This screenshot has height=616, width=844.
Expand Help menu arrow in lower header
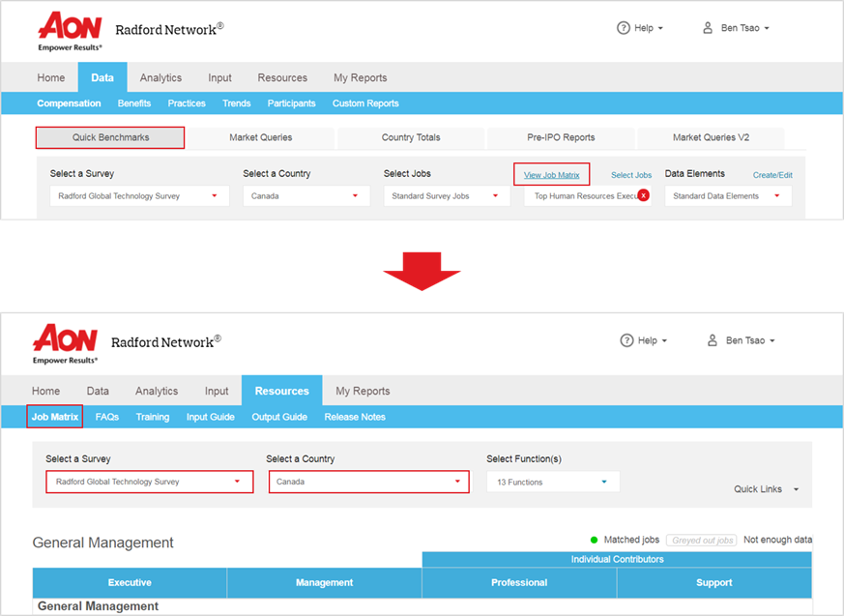(664, 340)
